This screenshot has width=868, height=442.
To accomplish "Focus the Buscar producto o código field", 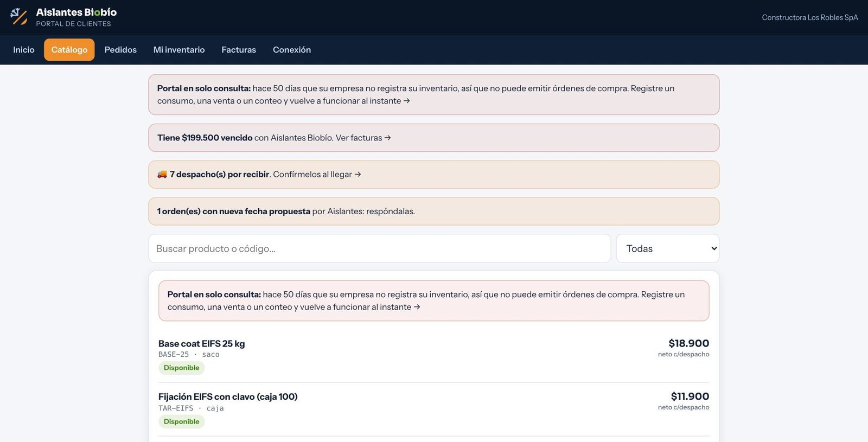I will pos(380,248).
